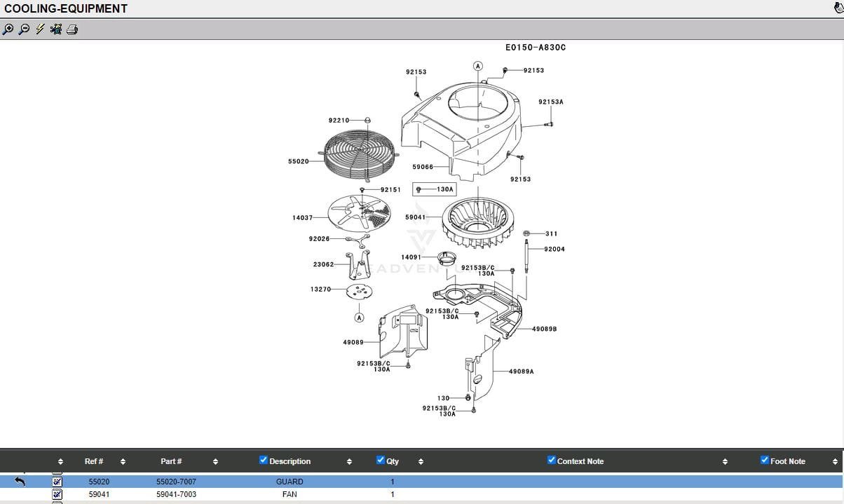Disable the Context Note column checkbox

point(551,461)
